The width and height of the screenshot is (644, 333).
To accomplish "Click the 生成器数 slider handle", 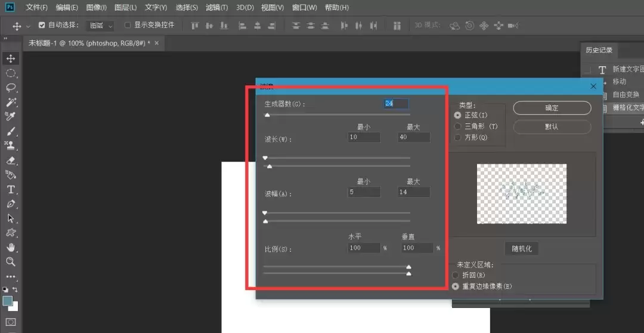I will point(267,115).
